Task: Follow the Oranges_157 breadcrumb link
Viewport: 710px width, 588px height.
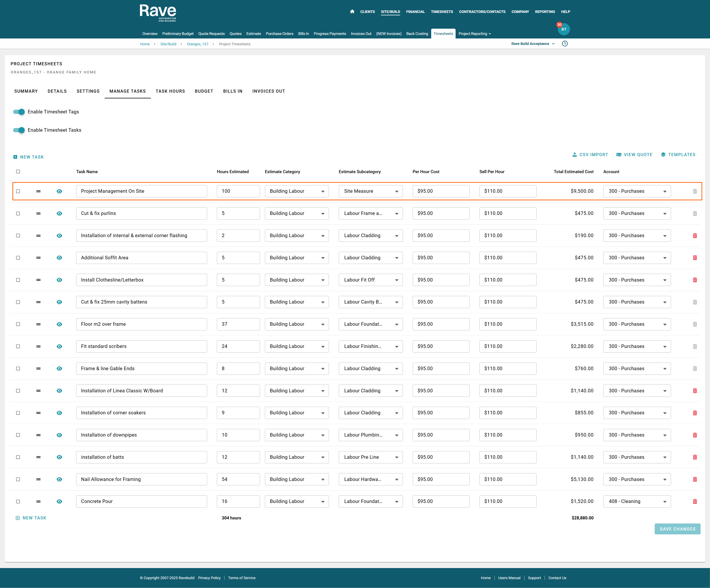Action: click(197, 44)
